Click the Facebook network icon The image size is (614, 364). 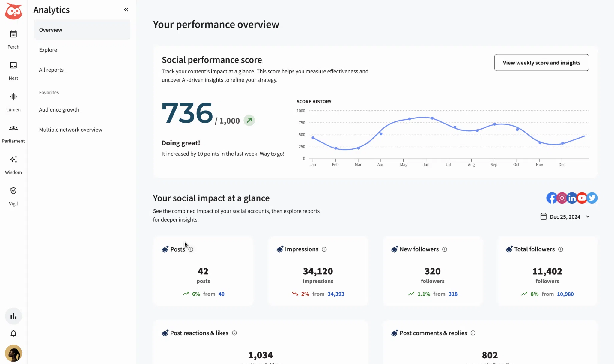tap(552, 198)
